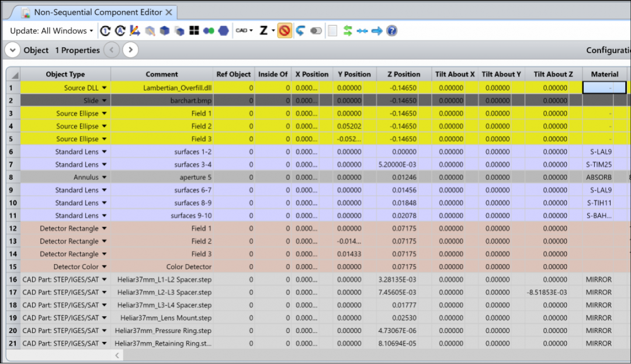Select row number 8 header
The height and width of the screenshot is (364, 631).
point(13,177)
